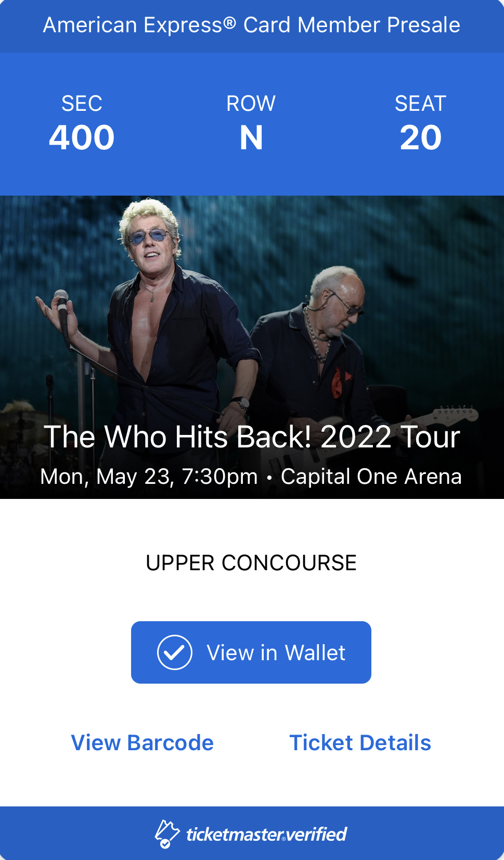Screen dimensions: 504x860
Task: Click the checkmark circle icon in wallet button
Action: tap(175, 652)
